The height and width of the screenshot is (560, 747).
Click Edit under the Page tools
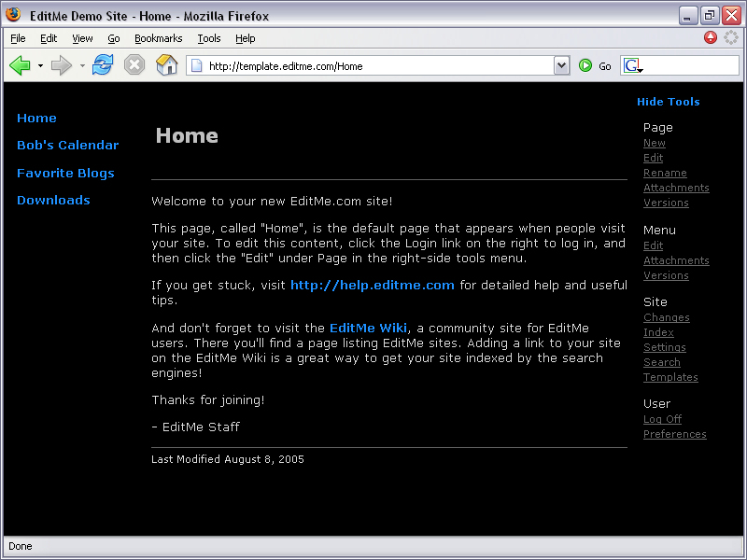click(653, 158)
